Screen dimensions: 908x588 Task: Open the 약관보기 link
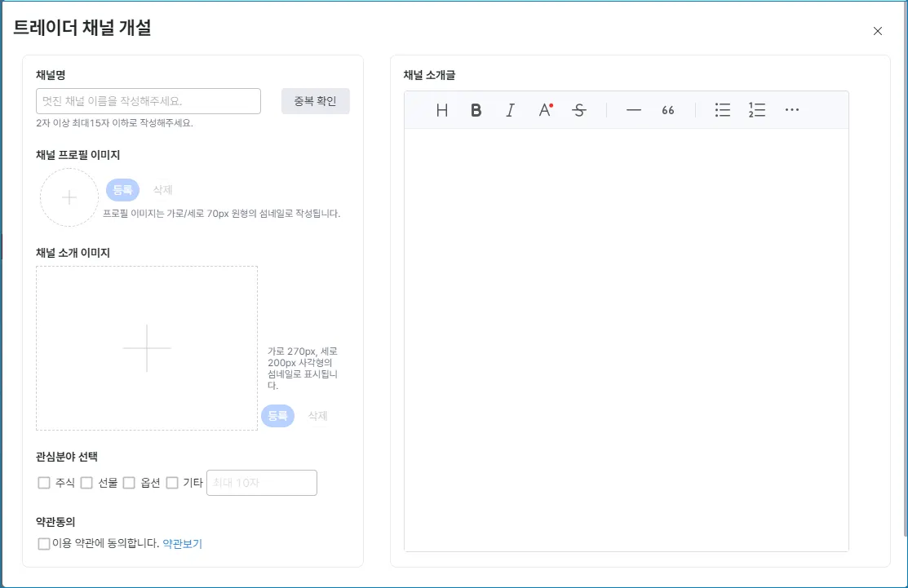coord(183,543)
